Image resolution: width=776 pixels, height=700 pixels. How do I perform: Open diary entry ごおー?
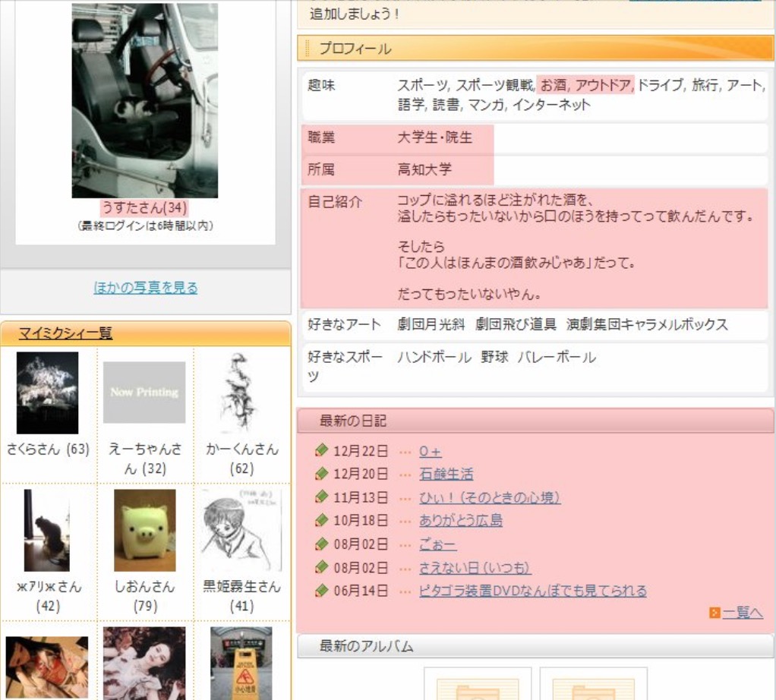[x=437, y=544]
